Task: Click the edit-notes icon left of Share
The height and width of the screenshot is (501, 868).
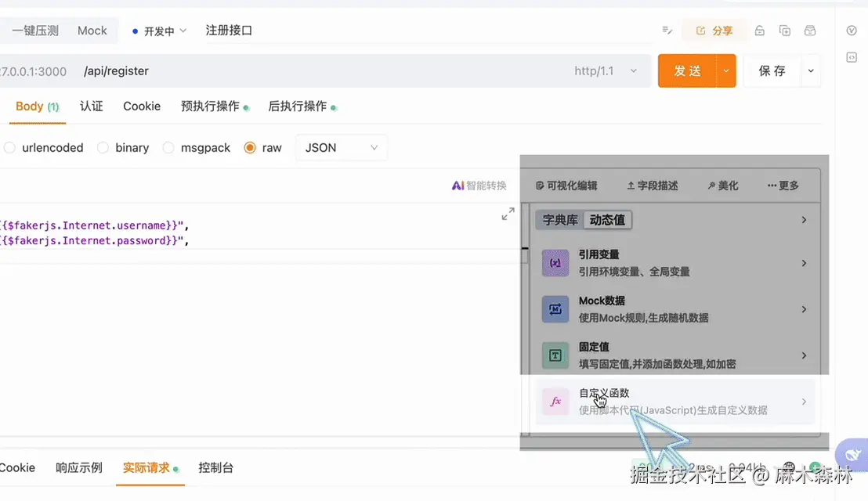Action: (x=667, y=31)
